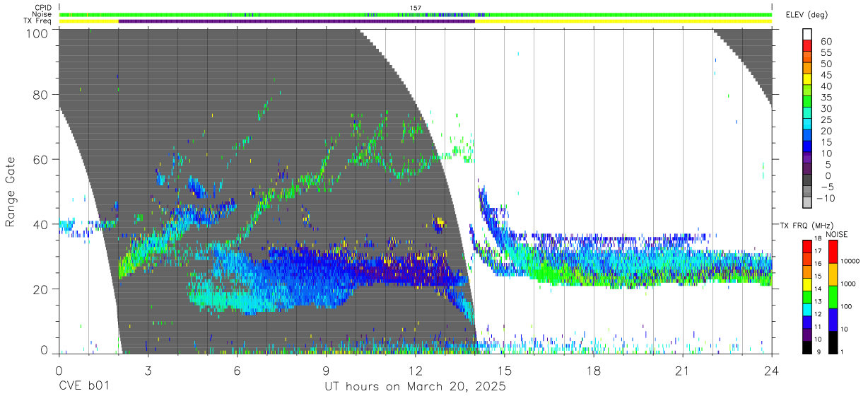Click the 6 tick on UT hours axis
The image size is (868, 401).
pos(237,371)
